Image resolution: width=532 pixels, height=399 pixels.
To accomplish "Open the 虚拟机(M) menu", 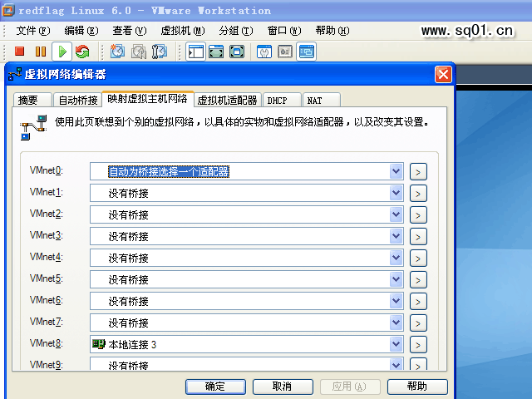I will [x=183, y=31].
